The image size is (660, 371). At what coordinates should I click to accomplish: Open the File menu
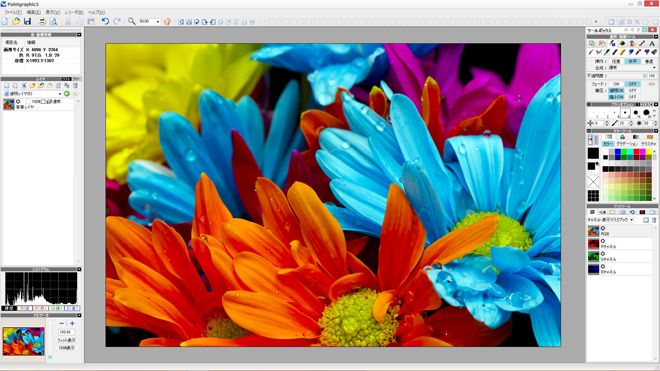tap(13, 12)
